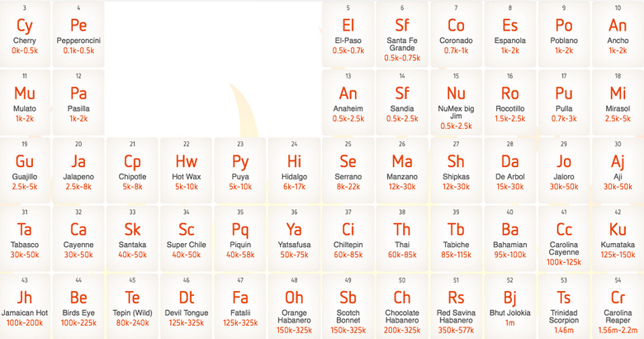Open the Jamaican Hot tile
This screenshot has height=339, width=644.
tap(25, 303)
